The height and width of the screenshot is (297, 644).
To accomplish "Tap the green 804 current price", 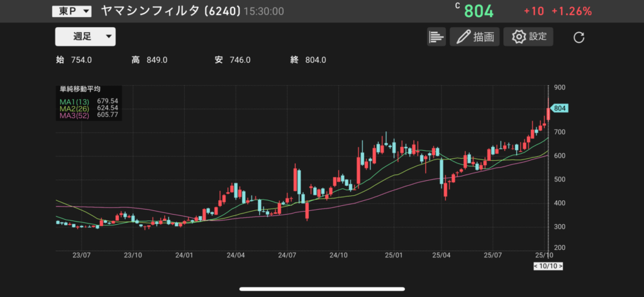I will pos(479,11).
